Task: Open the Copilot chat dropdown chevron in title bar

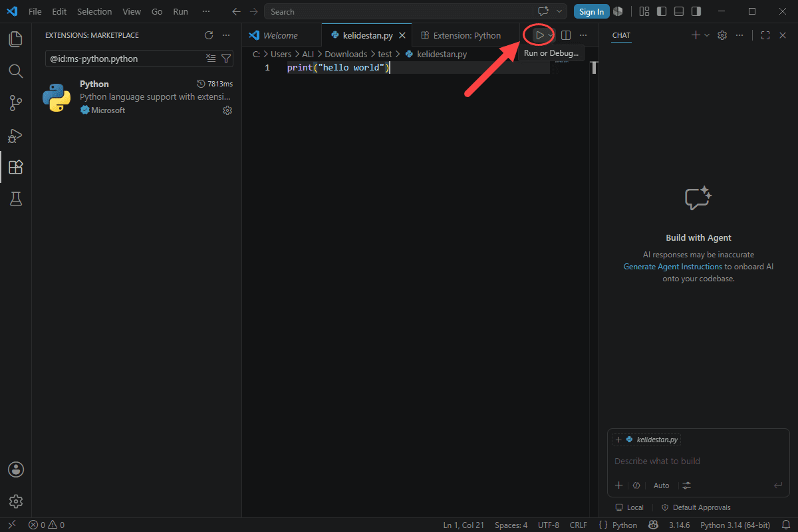Action: coord(559,11)
